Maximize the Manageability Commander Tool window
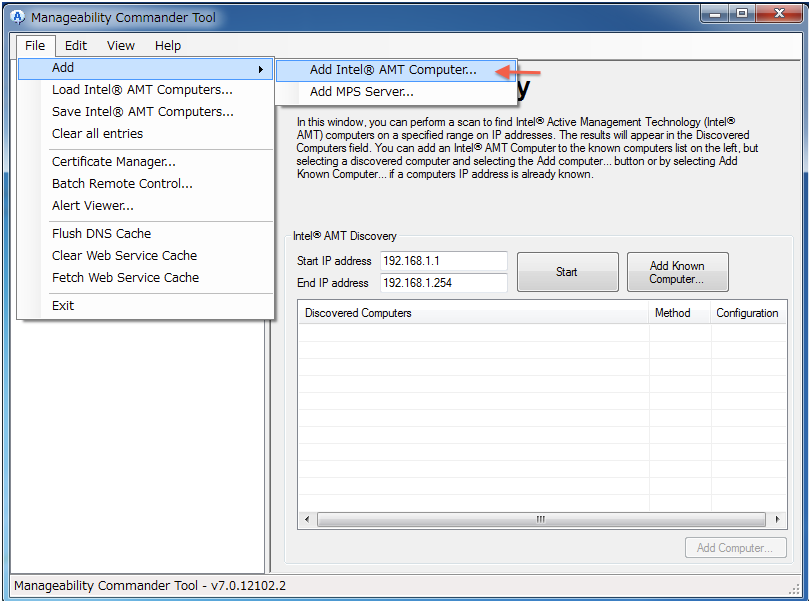 [742, 14]
